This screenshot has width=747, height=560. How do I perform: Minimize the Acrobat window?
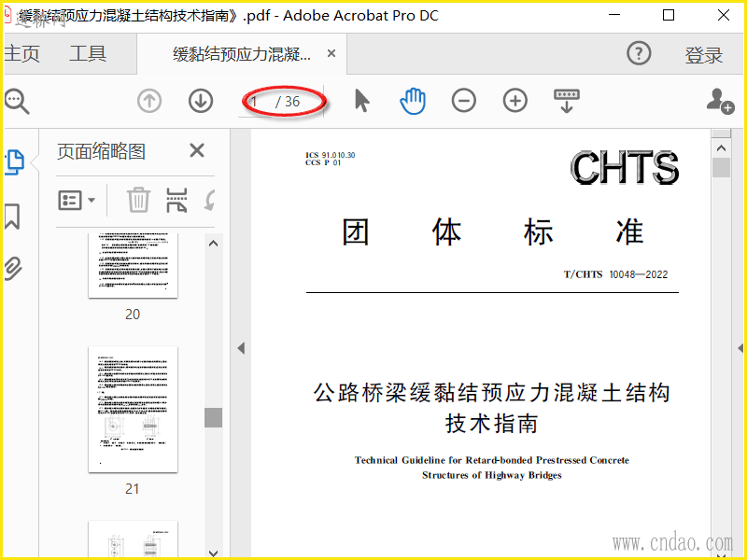point(614,15)
